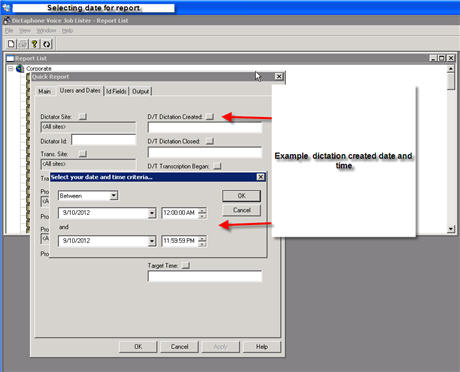Open Dictator Site picker button
This screenshot has width=460, height=372.
(x=82, y=116)
